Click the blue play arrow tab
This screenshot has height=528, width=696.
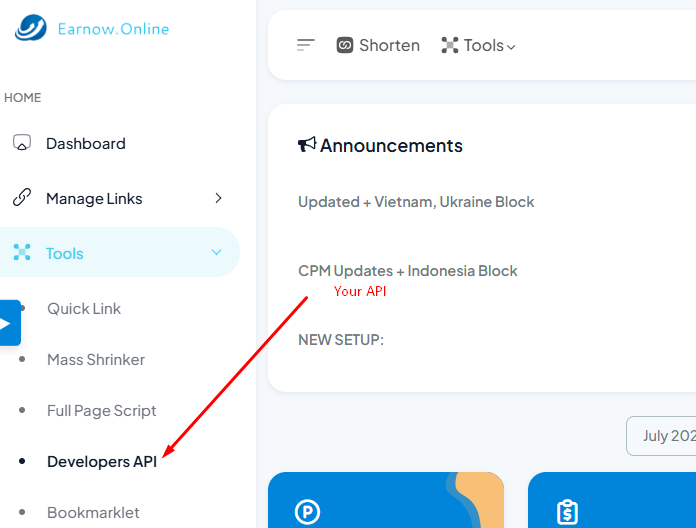coord(6,323)
